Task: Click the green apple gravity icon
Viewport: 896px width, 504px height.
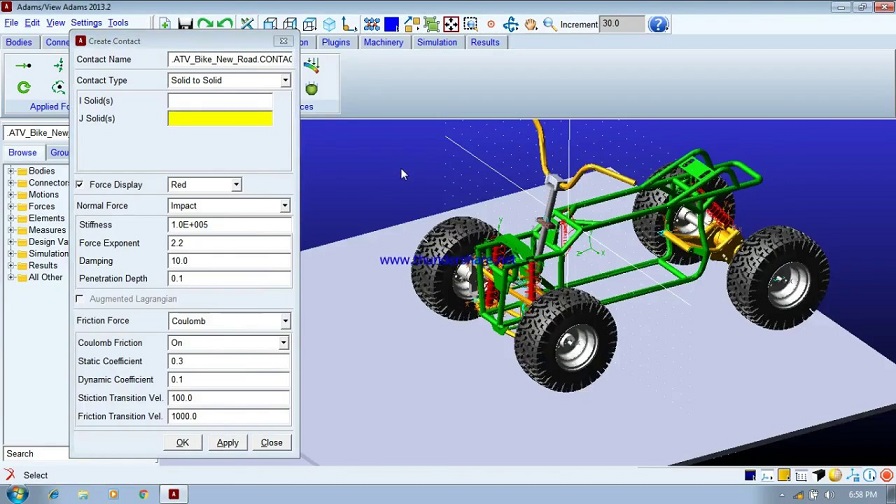Action: [311, 88]
